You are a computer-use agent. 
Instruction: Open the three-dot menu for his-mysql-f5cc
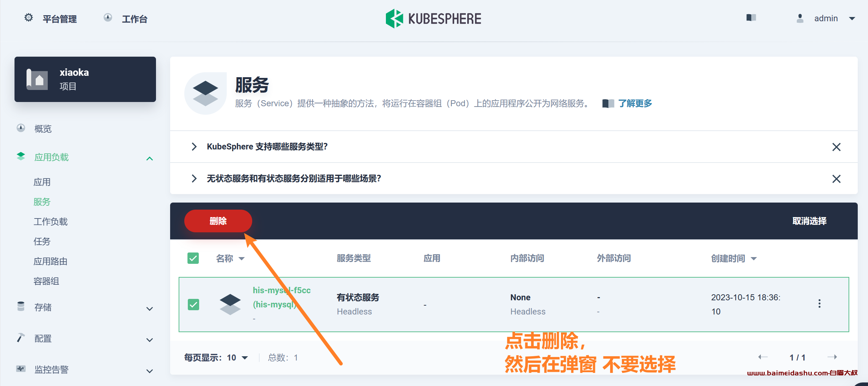pyautogui.click(x=819, y=304)
